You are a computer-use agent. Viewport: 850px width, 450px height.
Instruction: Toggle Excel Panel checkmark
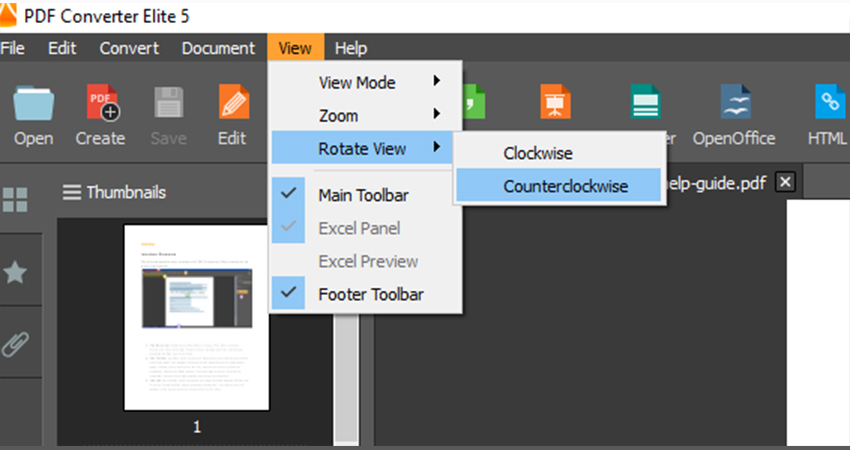(288, 228)
